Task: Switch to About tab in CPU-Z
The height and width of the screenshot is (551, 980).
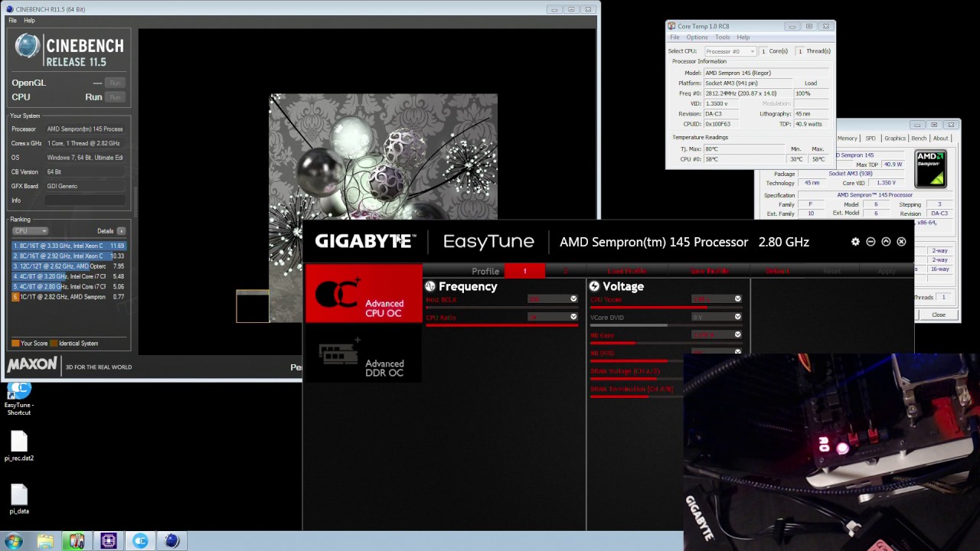Action: click(941, 139)
